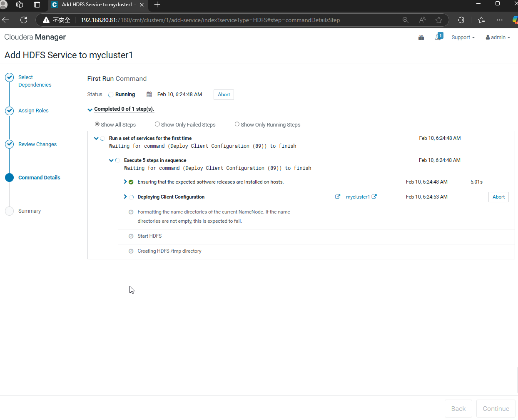
Task: Click the Running status spinner
Action: pyautogui.click(x=110, y=95)
